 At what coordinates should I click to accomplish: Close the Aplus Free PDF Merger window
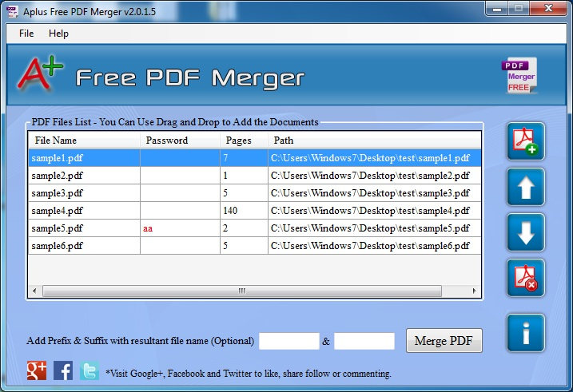(x=548, y=9)
